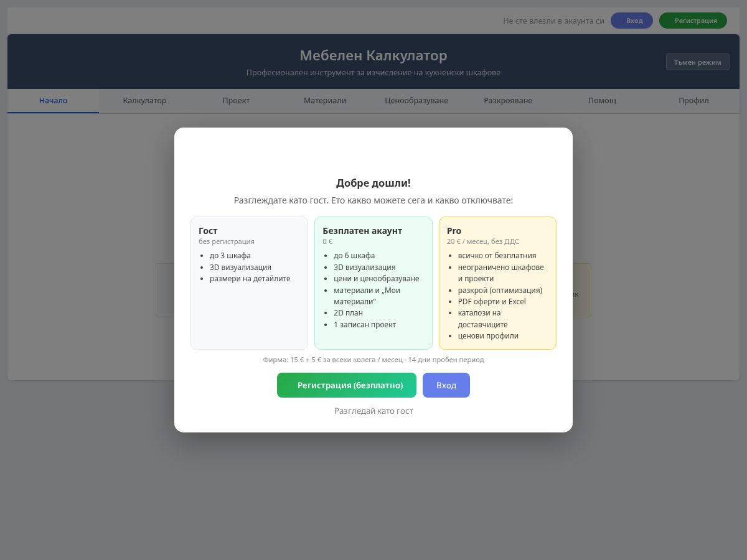Click Регистрация (безплатно) in the dialog
The image size is (747, 560).
click(346, 385)
